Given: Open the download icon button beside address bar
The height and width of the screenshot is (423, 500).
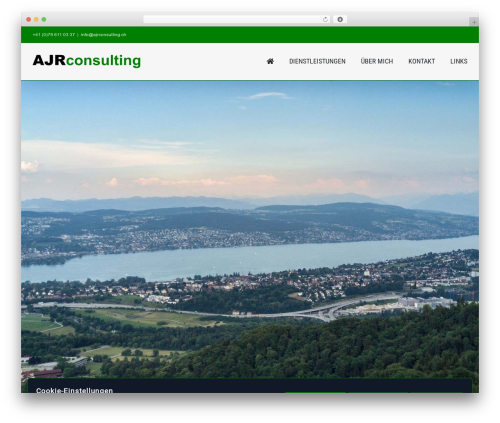Looking at the screenshot, I should click(x=340, y=20).
